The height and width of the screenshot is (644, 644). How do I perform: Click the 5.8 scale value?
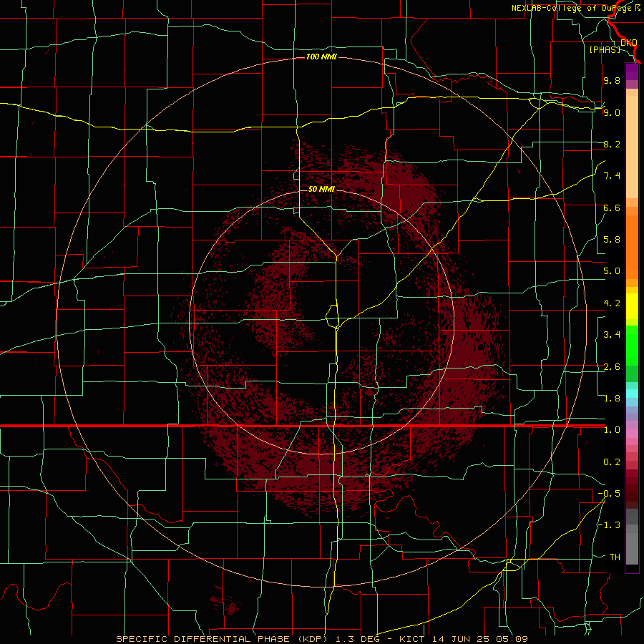point(612,240)
